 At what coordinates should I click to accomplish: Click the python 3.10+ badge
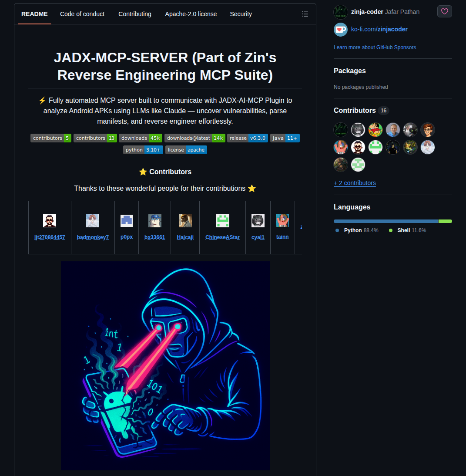143,150
